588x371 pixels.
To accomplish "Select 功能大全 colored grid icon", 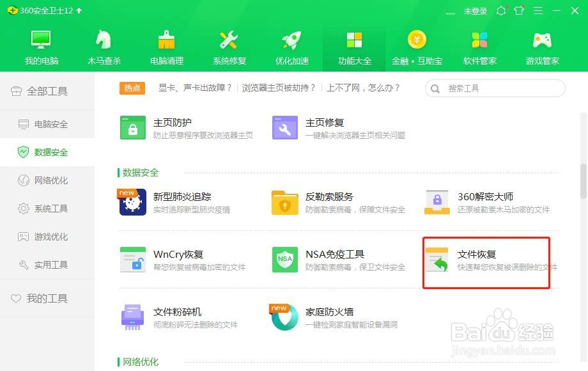I will [x=354, y=40].
